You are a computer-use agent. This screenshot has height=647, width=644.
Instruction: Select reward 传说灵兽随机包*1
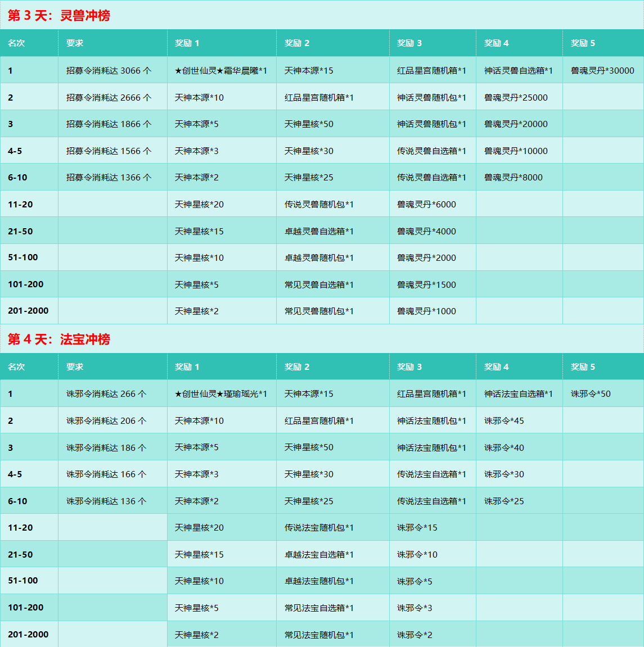(319, 204)
